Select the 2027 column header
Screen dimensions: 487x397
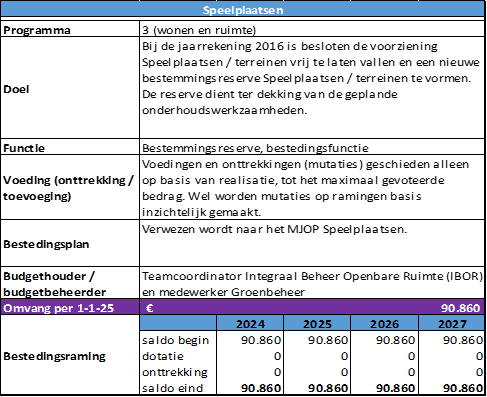[x=452, y=323]
